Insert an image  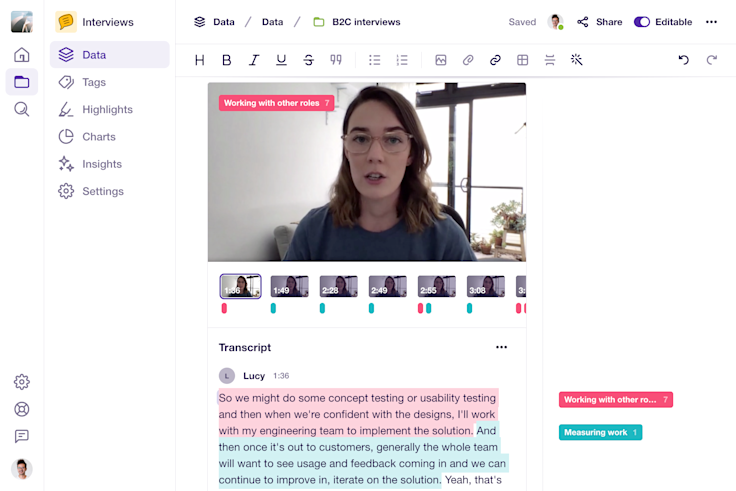tap(441, 60)
